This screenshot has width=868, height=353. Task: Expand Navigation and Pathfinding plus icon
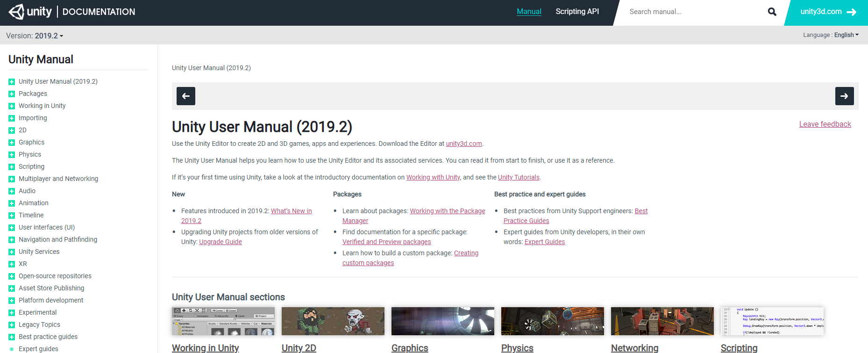coord(12,240)
